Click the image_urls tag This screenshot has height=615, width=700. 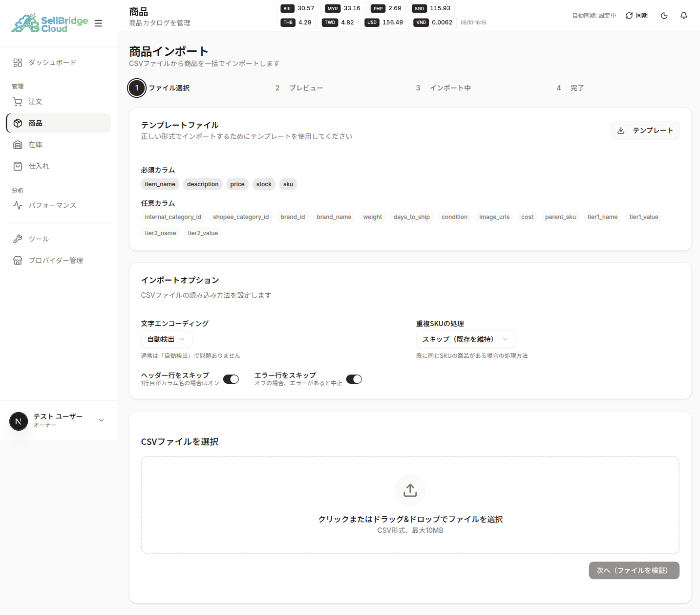pyautogui.click(x=494, y=217)
